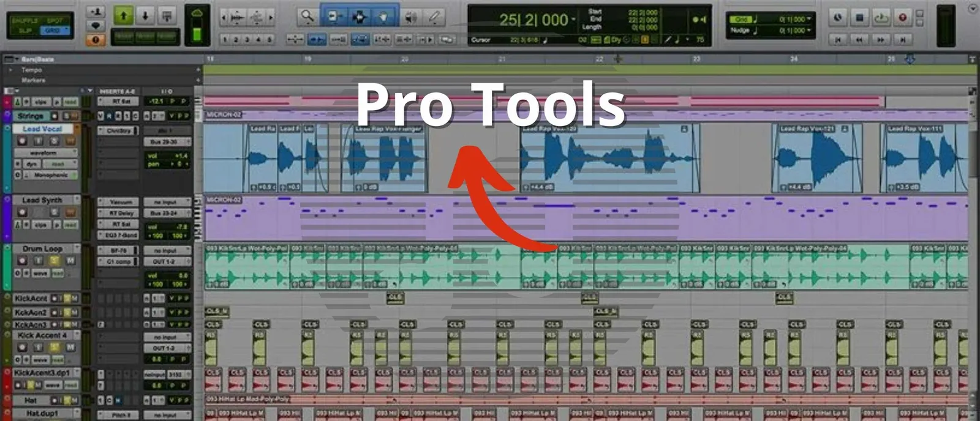Select the Zoomer tool magnifier
The image size is (980, 421).
click(307, 17)
